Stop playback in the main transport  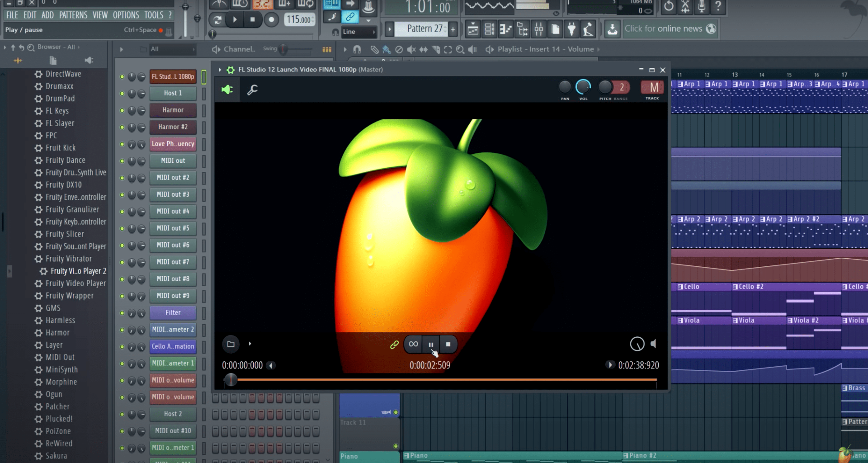point(253,19)
